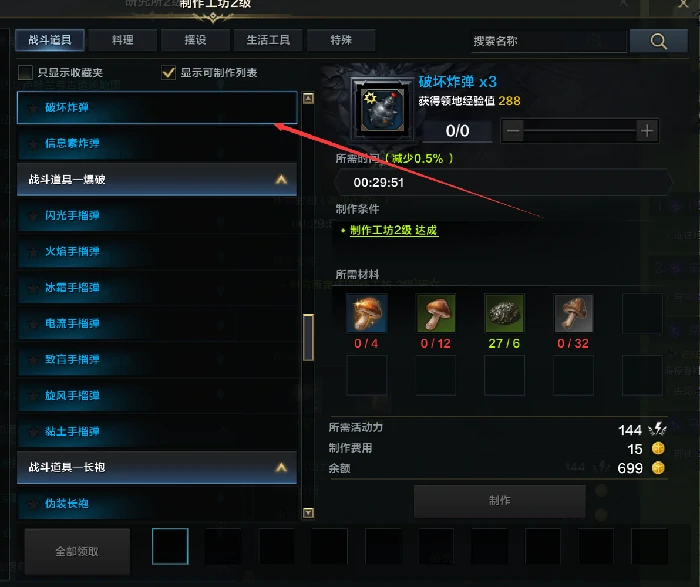Click the 破坏炸弹 bomb item icon

coord(383,110)
